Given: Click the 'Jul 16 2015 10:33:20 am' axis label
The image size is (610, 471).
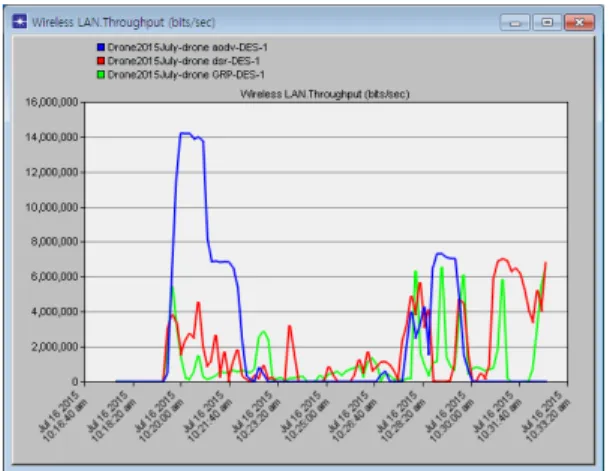Looking at the screenshot, I should (x=547, y=416).
